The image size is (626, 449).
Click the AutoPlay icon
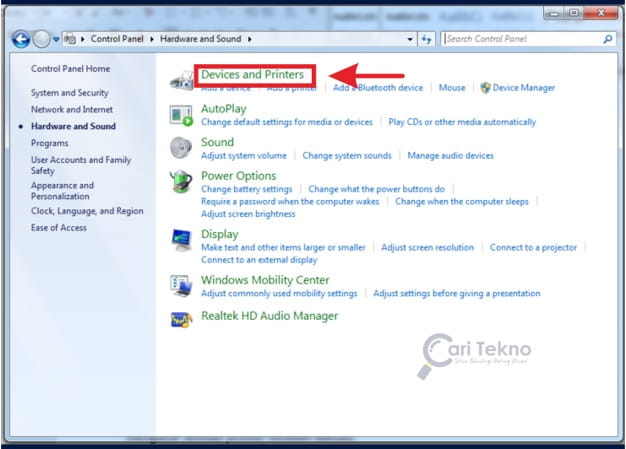click(x=181, y=115)
